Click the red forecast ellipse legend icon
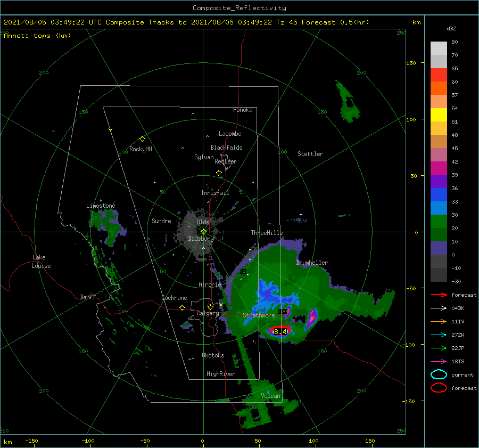479x448 pixels. click(x=439, y=388)
